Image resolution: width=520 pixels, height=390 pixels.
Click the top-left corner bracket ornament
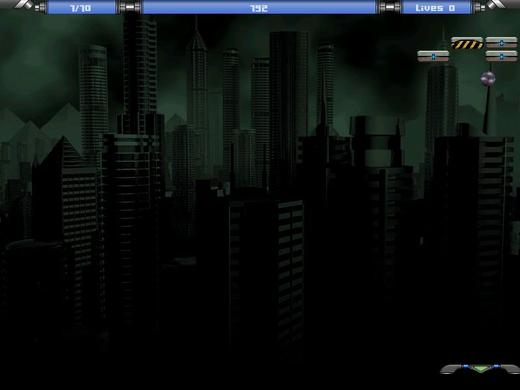[22, 4]
